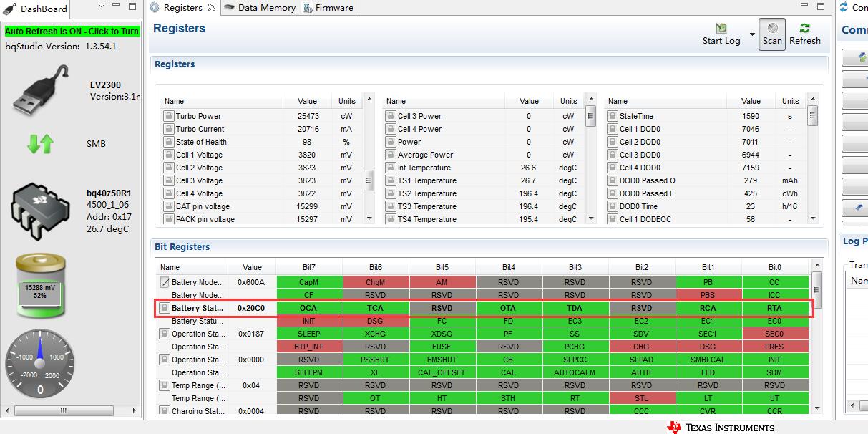
Task: Click the first register table's scroll-down arrow
Action: coord(369,218)
